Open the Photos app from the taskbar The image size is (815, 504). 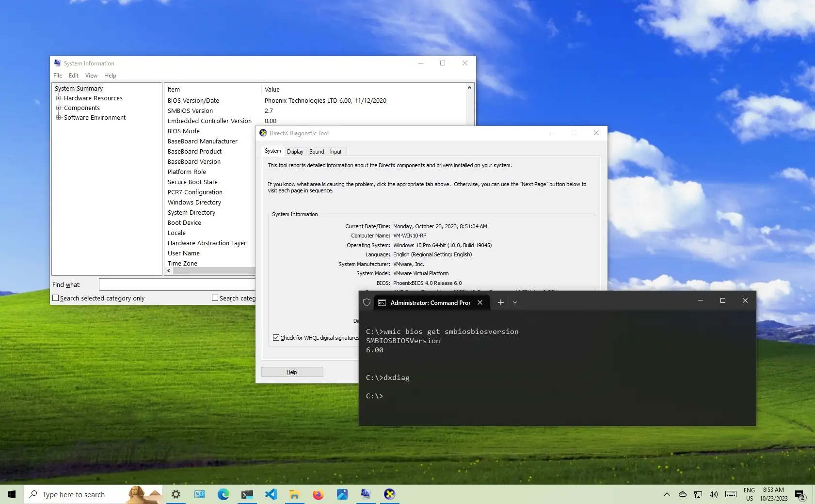point(342,494)
